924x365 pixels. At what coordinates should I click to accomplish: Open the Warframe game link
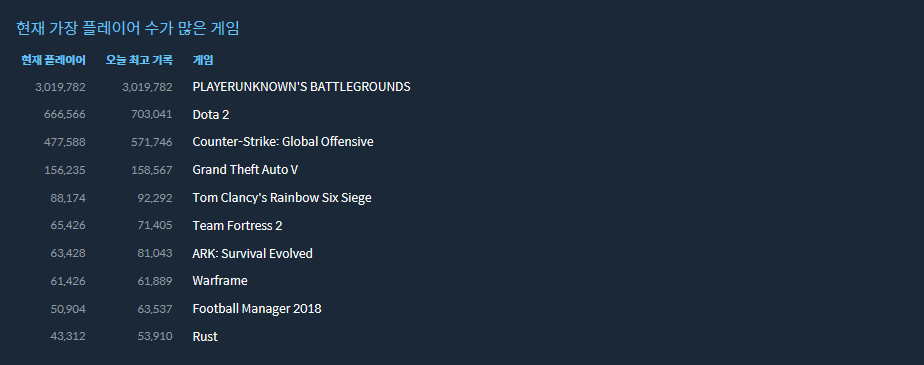point(220,281)
